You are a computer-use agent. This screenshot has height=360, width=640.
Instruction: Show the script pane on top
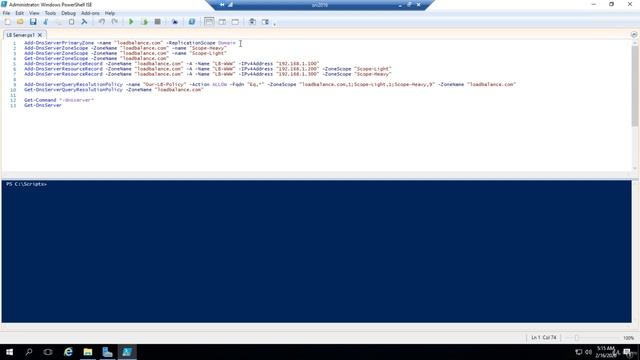point(209,22)
